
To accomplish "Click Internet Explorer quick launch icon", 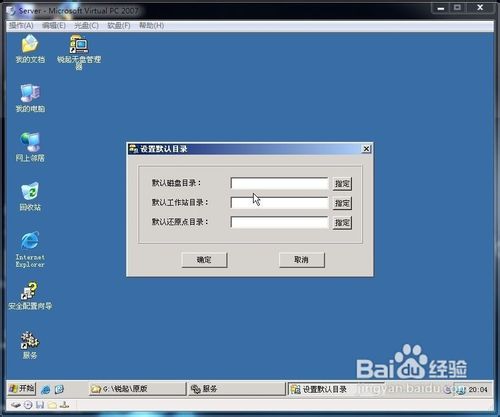I will pos(46,390).
